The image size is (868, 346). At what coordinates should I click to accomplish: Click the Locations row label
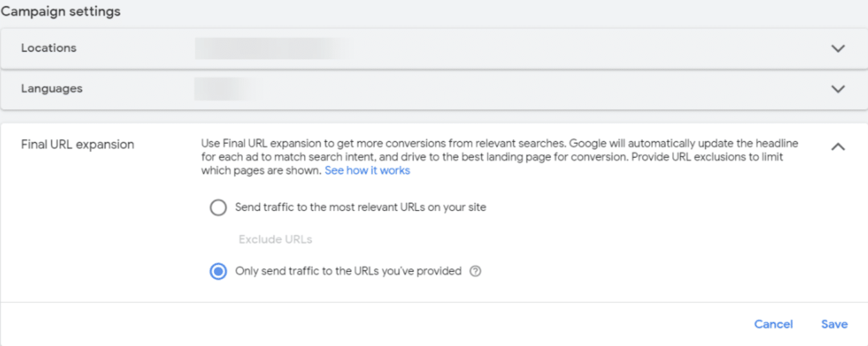49,48
